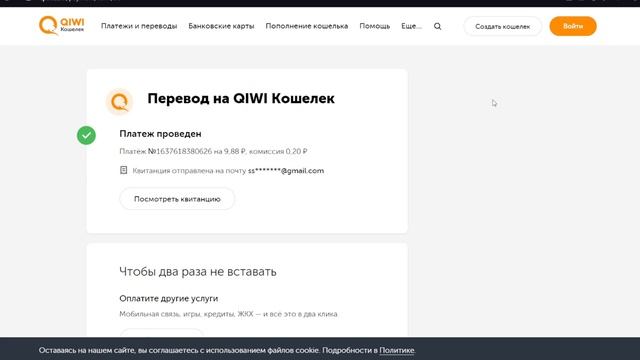Click the masked gmail.com address
Image resolution: width=640 pixels, height=360 pixels.
tap(286, 171)
